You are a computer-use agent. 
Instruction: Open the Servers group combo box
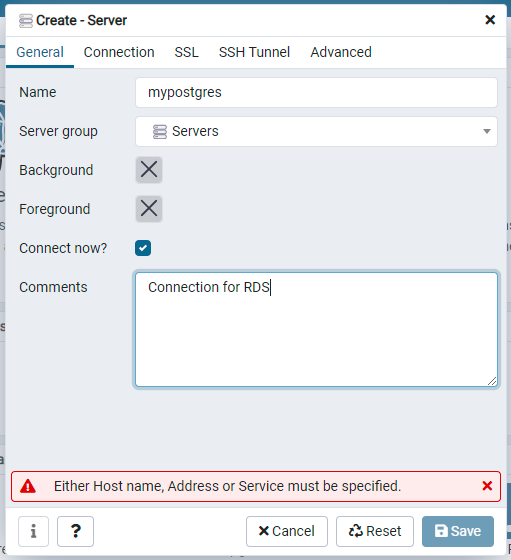[316, 131]
